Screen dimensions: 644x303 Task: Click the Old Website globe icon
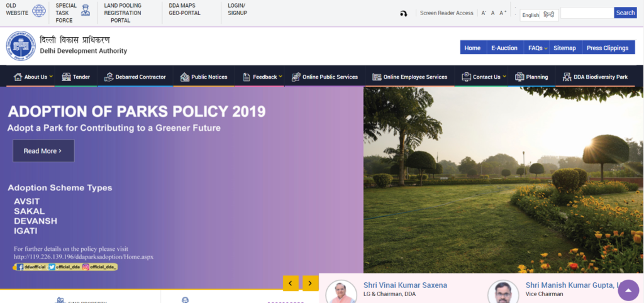pos(39,11)
